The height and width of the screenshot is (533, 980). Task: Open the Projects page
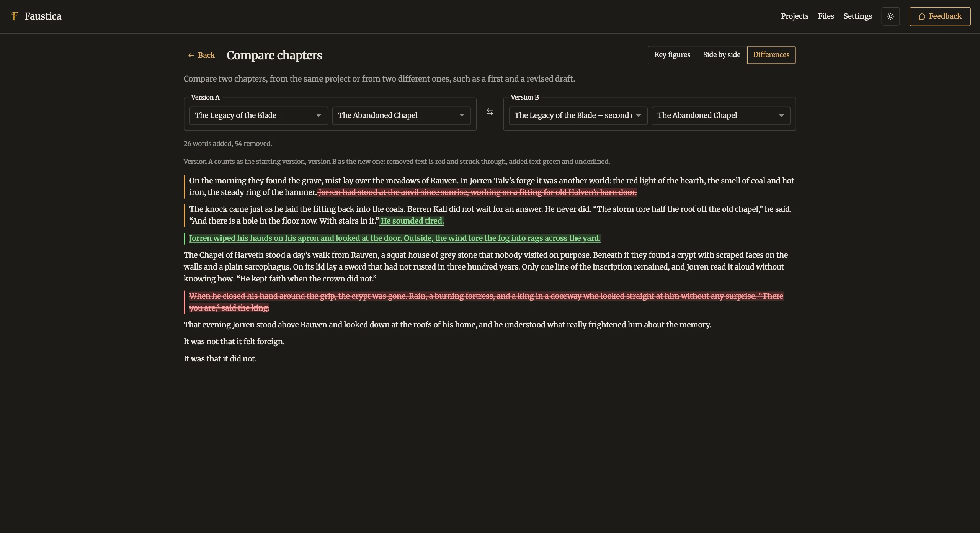point(795,16)
